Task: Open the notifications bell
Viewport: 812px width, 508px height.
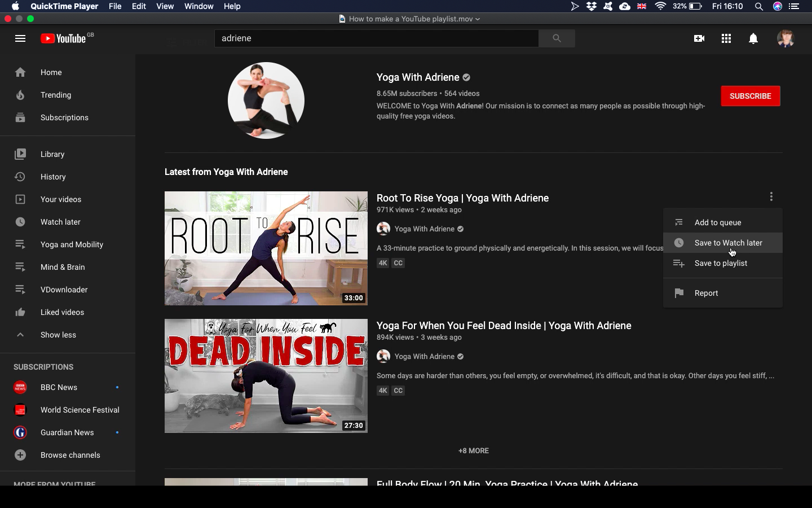Action: tap(753, 38)
